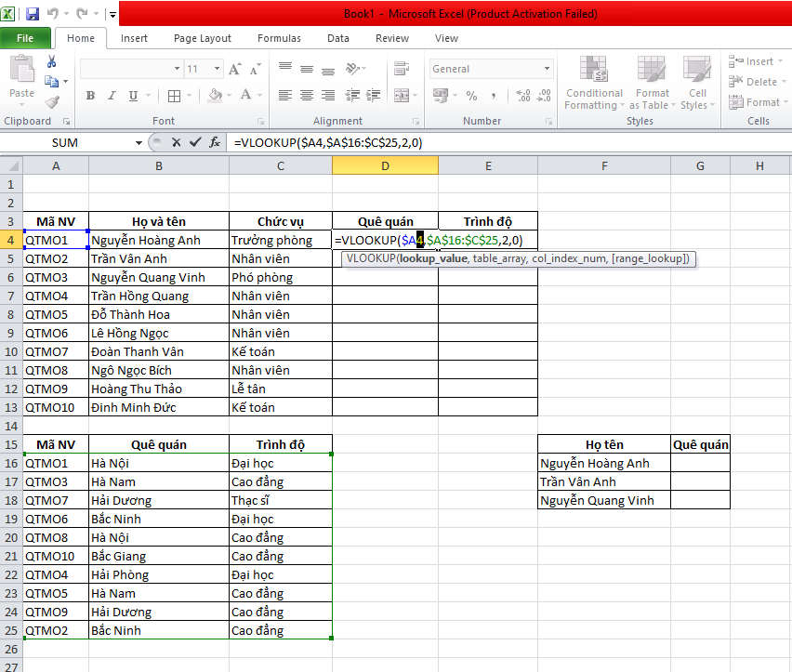Click the Paste clipboard icon
The image size is (792, 672).
click(21, 69)
